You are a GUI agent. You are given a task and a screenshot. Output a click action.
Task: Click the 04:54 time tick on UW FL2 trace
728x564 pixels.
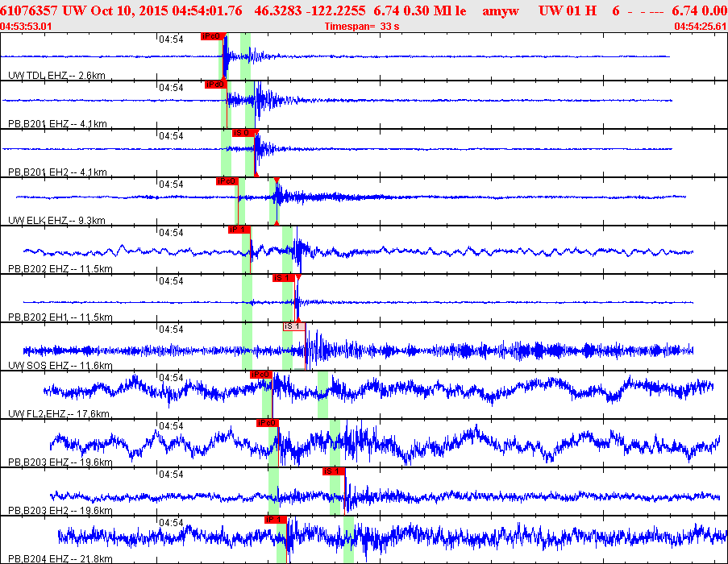coord(171,378)
